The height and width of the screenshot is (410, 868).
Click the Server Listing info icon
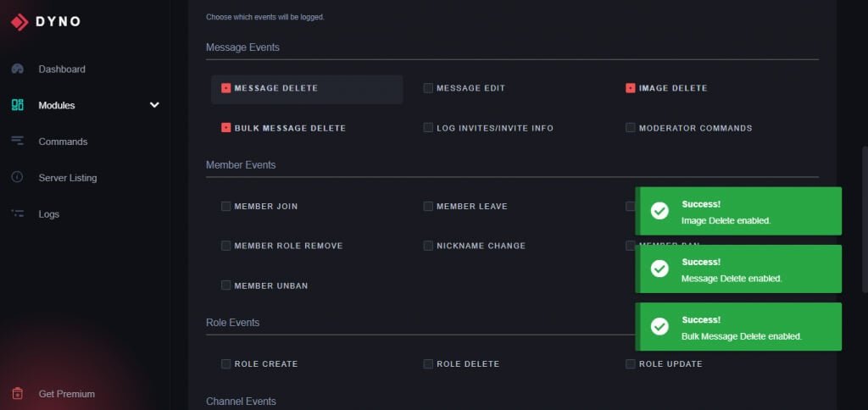click(17, 178)
